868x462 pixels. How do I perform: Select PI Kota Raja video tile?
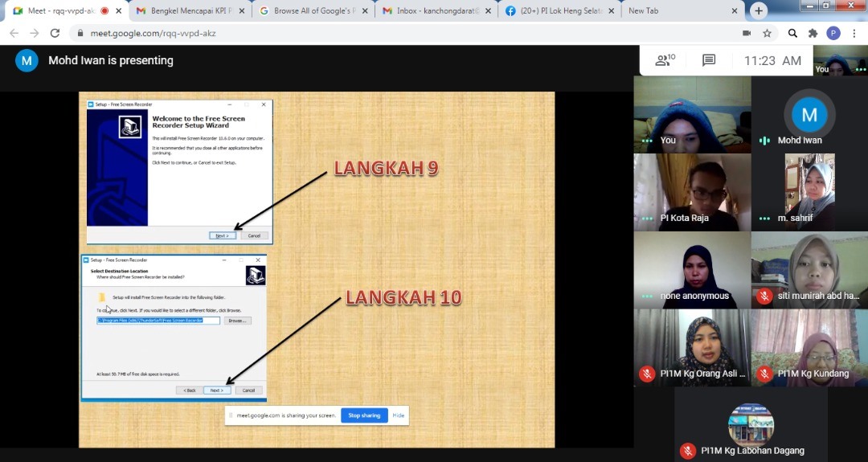click(692, 193)
